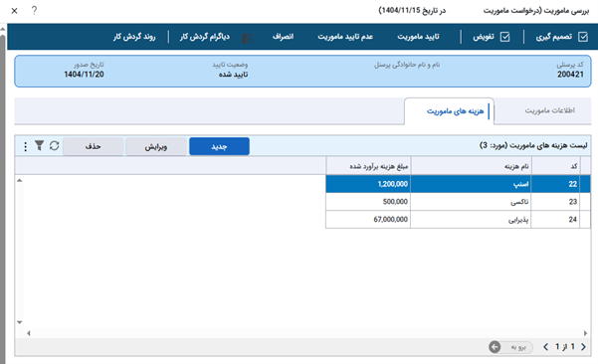Click code cell 24
The width and height of the screenshot is (598, 364).
[555, 219]
